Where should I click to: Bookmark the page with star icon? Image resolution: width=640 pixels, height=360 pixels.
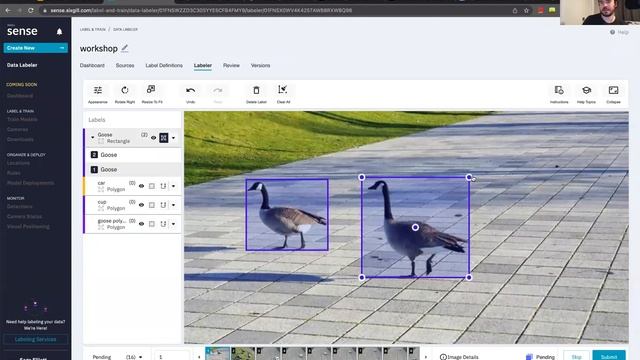526,10
